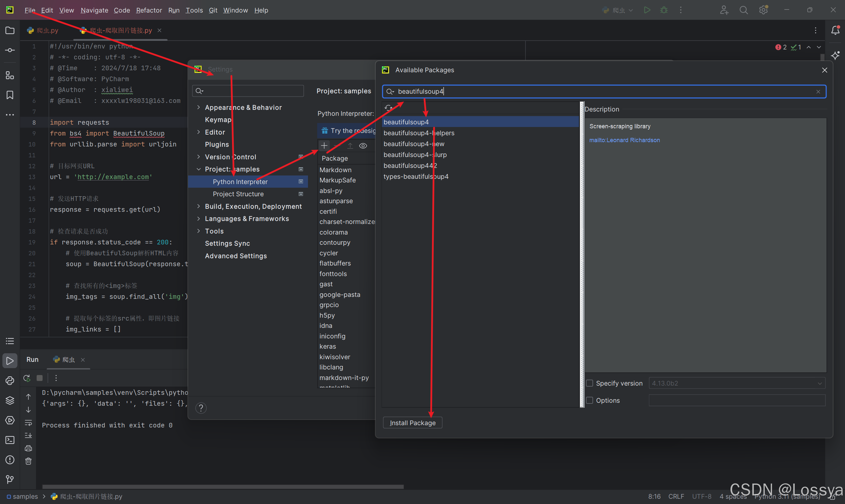Screen dimensions: 845x504
Task: Enable the Specify version checkbox
Action: point(590,383)
